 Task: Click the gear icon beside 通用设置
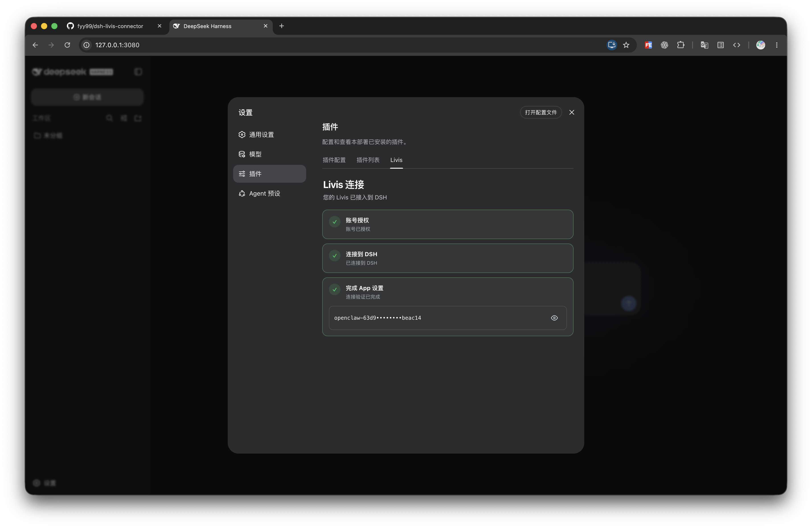pyautogui.click(x=242, y=134)
